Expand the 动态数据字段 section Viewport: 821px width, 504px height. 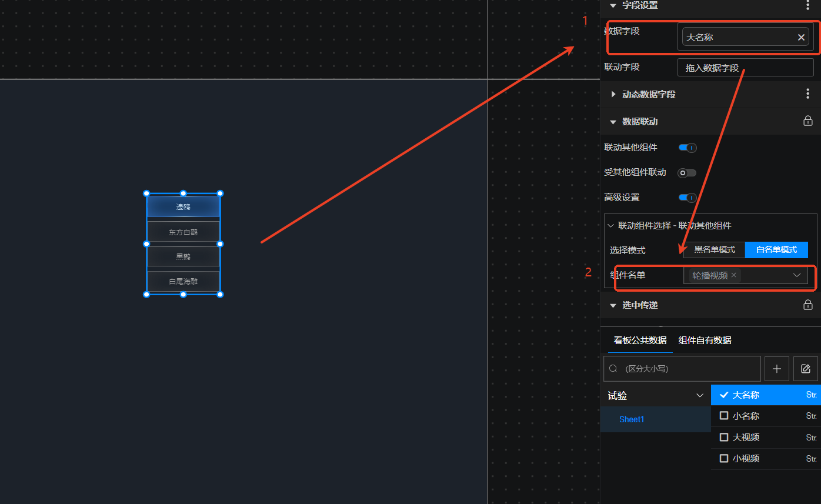pyautogui.click(x=613, y=94)
